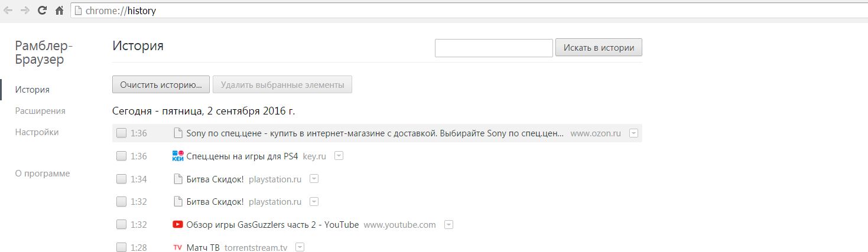Click the browser forward arrow
This screenshot has width=868, height=252.
point(25,11)
